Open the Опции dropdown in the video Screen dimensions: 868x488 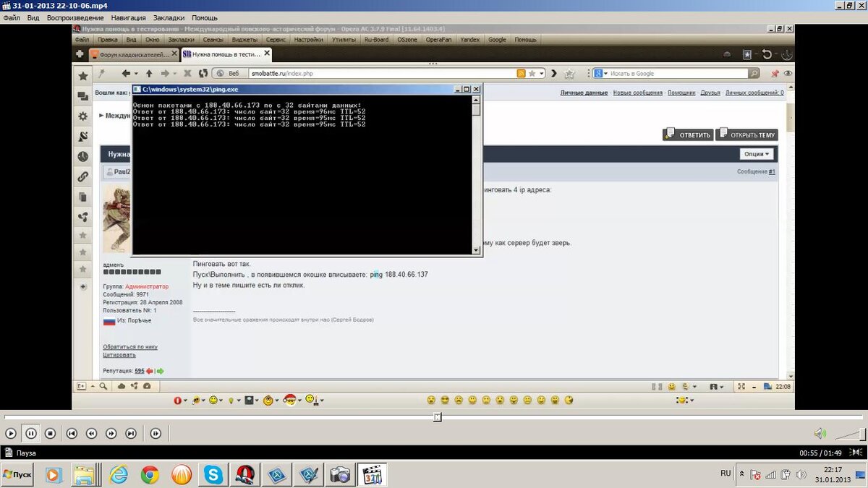tap(757, 154)
